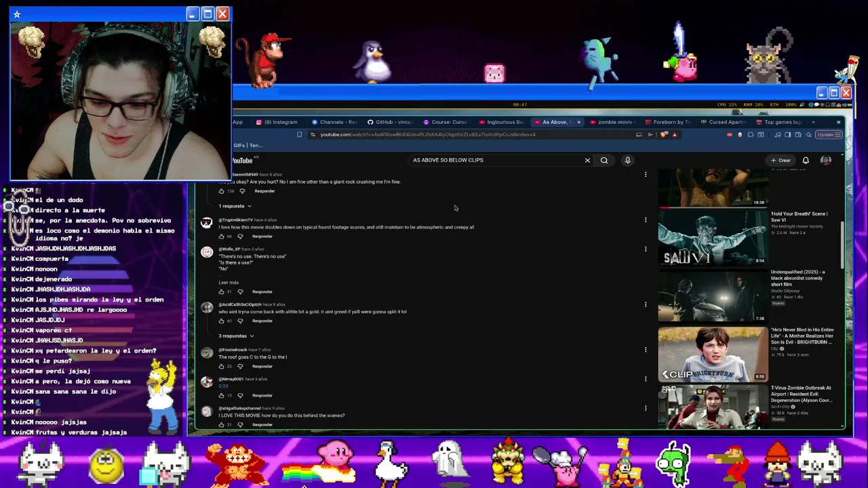Reply to the TrupimOkiemTV comment
This screenshot has height=488, width=868.
[262, 237]
